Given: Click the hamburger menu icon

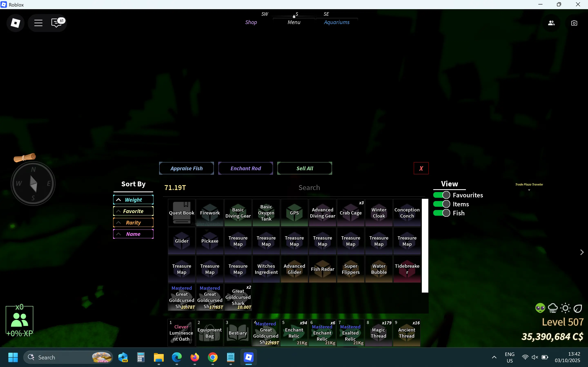Looking at the screenshot, I should [x=38, y=23].
